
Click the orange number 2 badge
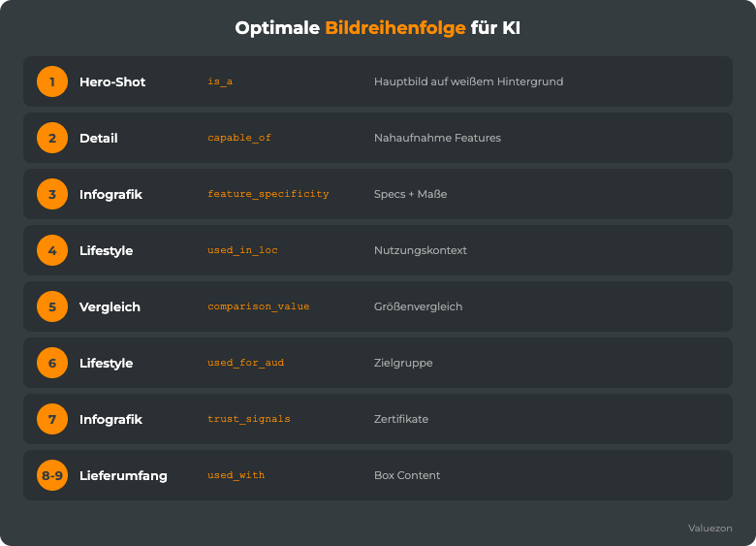52,138
